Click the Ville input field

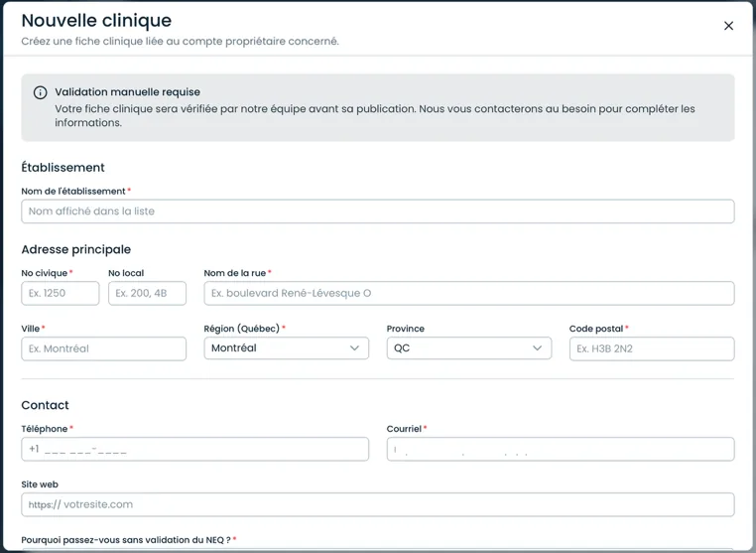[x=103, y=348]
